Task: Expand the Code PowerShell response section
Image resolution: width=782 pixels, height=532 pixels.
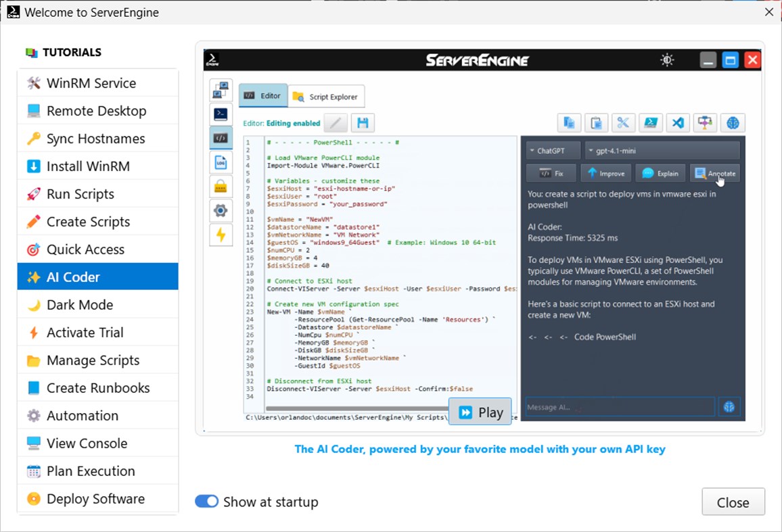Action: 605,337
